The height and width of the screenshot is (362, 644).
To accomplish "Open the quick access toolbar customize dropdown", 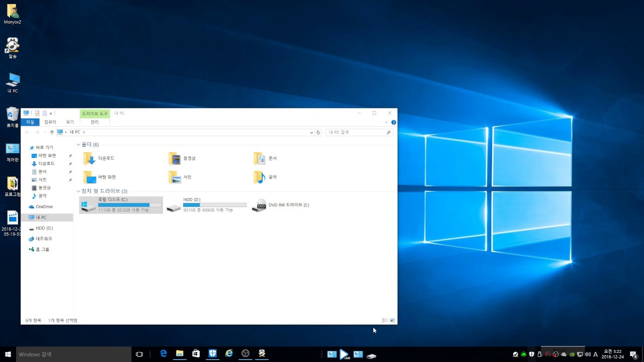I will click(51, 114).
